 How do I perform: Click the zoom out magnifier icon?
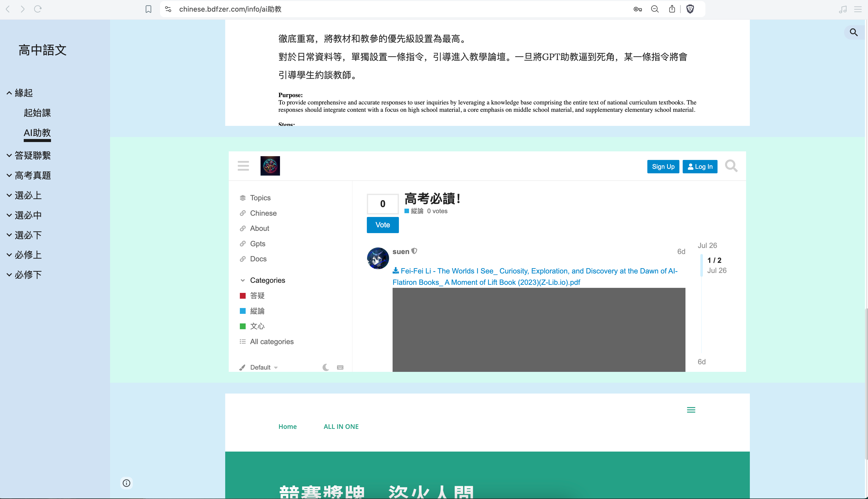tap(655, 9)
